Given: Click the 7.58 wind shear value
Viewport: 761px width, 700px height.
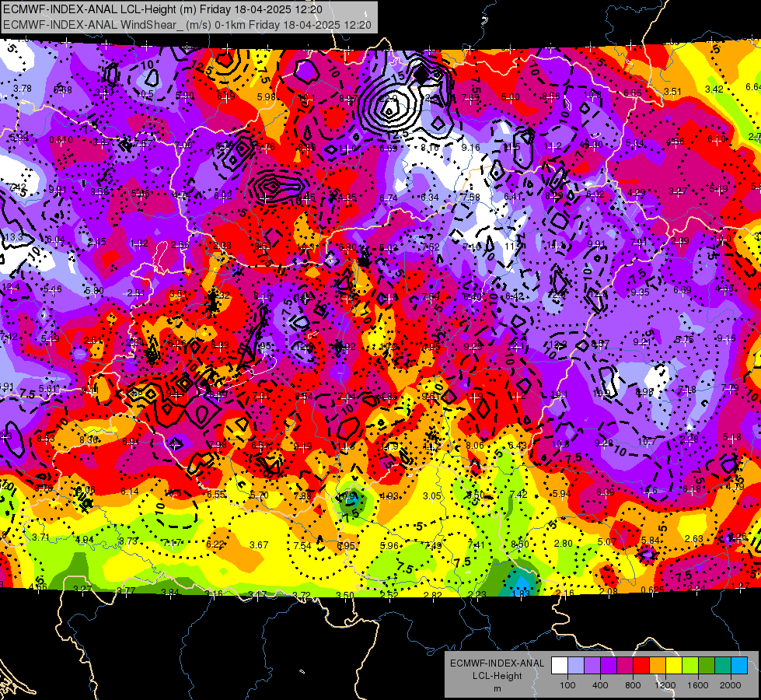Looking at the screenshot, I should pyautogui.click(x=471, y=197).
